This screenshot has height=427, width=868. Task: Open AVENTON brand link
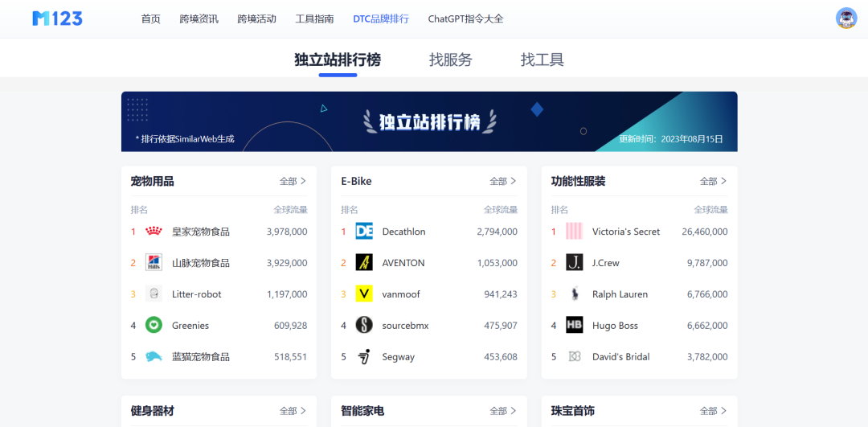[x=403, y=263]
